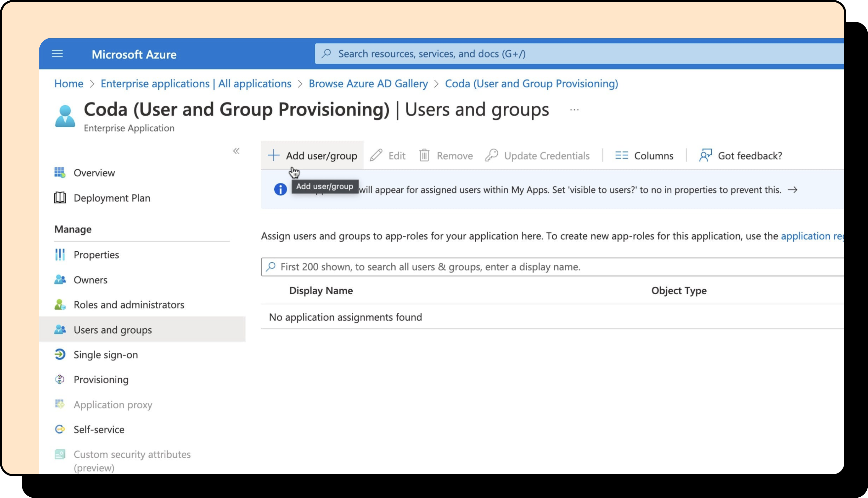This screenshot has height=498, width=868.
Task: Open Custom security attributes (preview)
Action: [132, 461]
